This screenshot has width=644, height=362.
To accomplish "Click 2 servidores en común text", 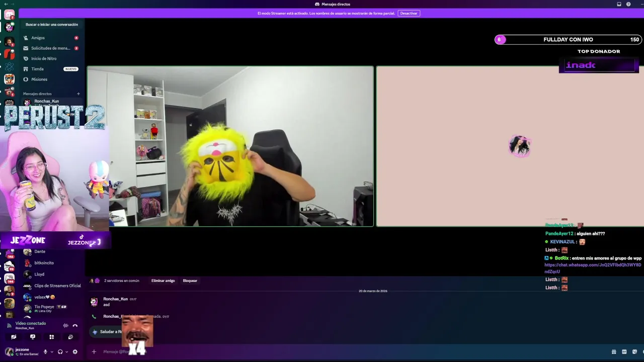I will [x=121, y=281].
